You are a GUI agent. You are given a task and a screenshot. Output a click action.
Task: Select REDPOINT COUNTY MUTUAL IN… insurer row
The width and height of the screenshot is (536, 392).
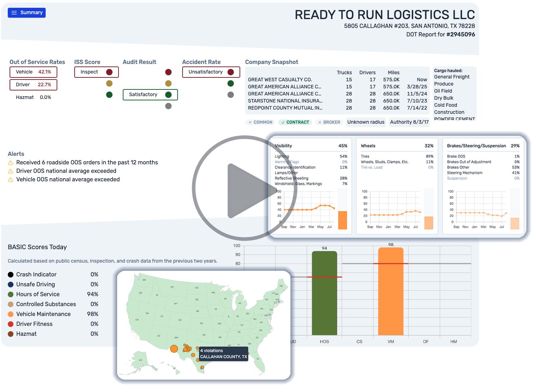338,108
